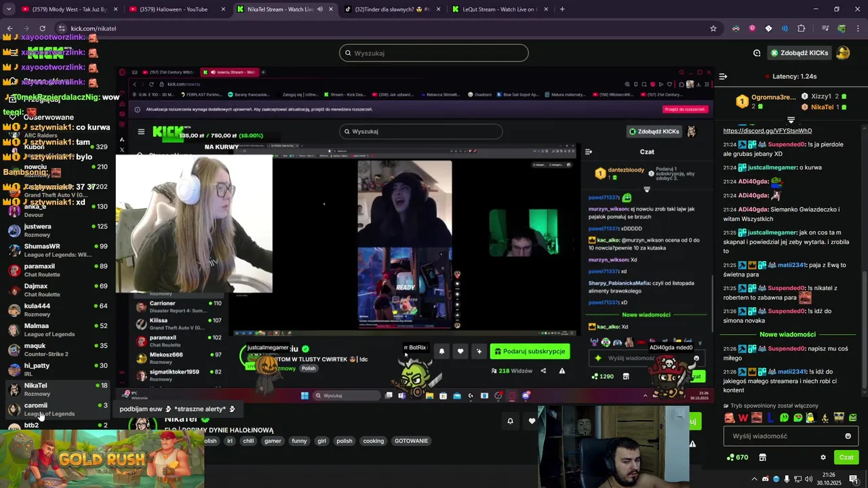The image size is (868, 488).
Task: Open the Kick shop icon below chat
Action: (x=762, y=457)
